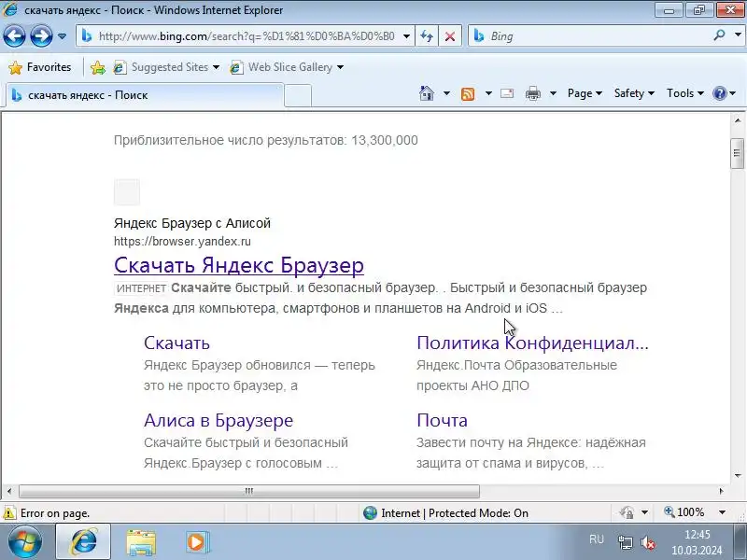
Task: Click the RSS Feeds icon
Action: 468,94
